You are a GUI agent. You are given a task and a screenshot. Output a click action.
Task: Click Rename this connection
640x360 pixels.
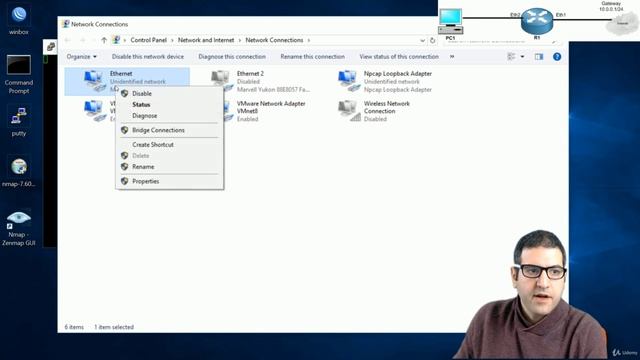click(312, 57)
